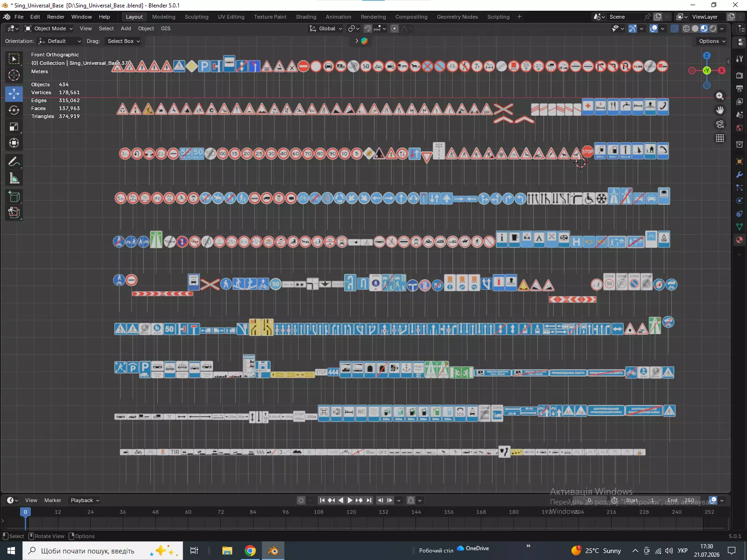Open the editor type dropdown in viewport
This screenshot has width=747, height=560.
[x=13, y=28]
